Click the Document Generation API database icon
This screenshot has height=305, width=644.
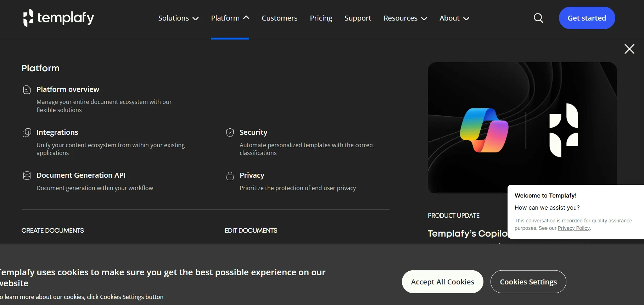(x=27, y=176)
